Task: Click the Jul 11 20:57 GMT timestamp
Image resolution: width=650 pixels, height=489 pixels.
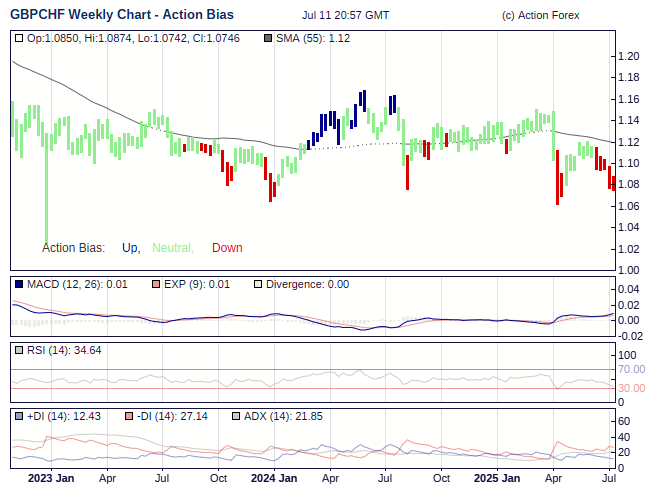Action: [345, 16]
